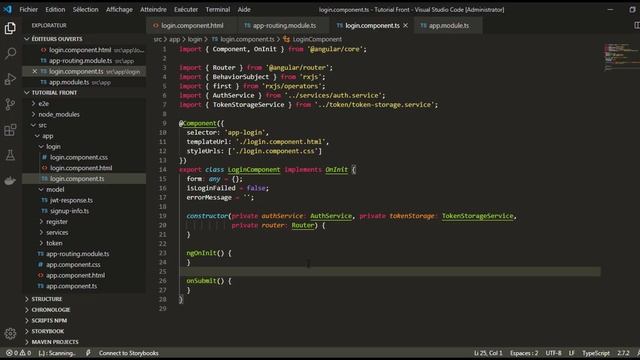The width and height of the screenshot is (640, 360).
Task: Collapse the model folder
Action: 55,189
